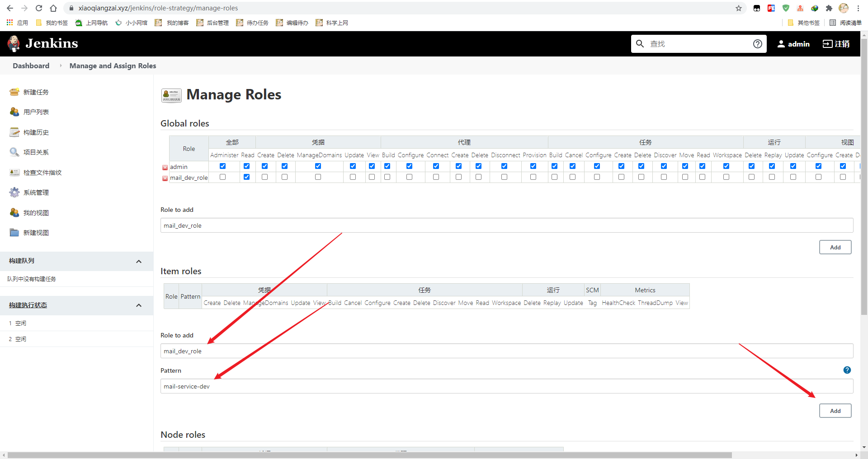Open 科学上网 bookmark
This screenshot has width=868, height=459.
coord(332,23)
